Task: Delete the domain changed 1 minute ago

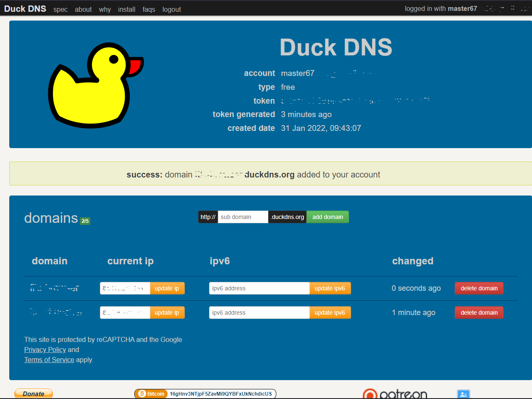Action: (479, 313)
